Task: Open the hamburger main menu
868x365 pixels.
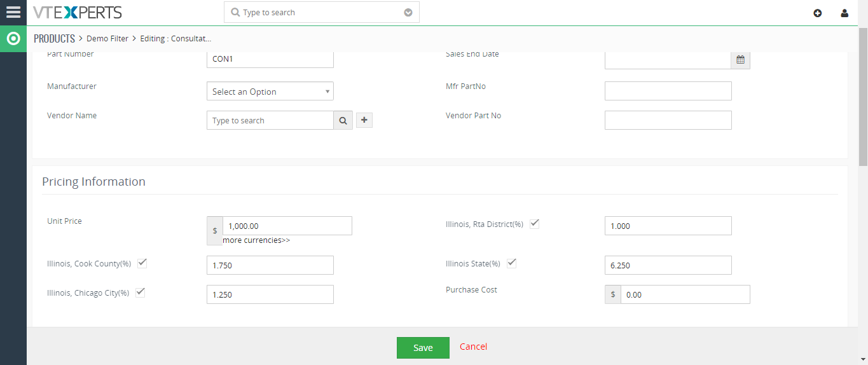Action: (x=13, y=12)
